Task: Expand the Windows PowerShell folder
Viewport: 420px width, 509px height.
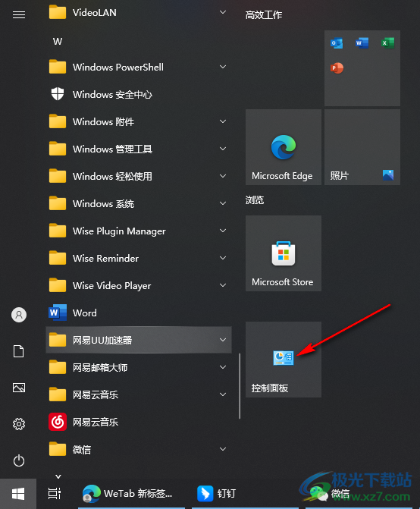Action: [139, 68]
